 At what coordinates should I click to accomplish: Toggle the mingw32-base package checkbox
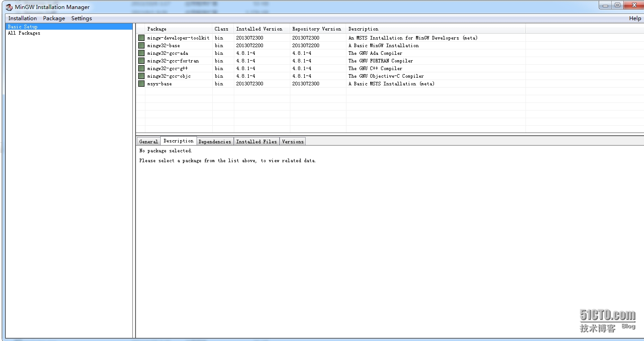tap(141, 45)
